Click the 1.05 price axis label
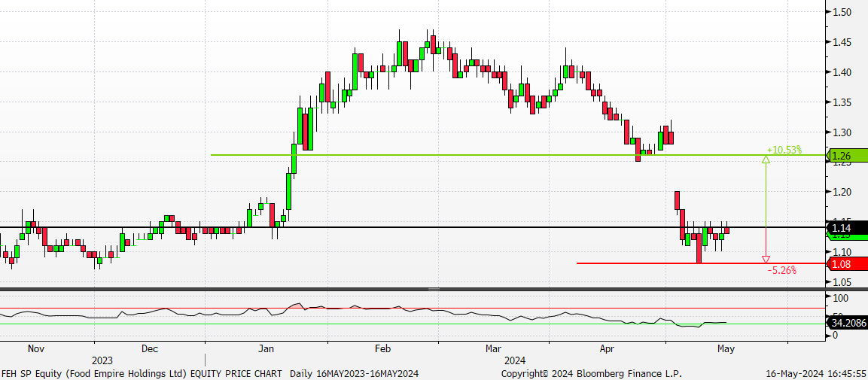 point(842,283)
